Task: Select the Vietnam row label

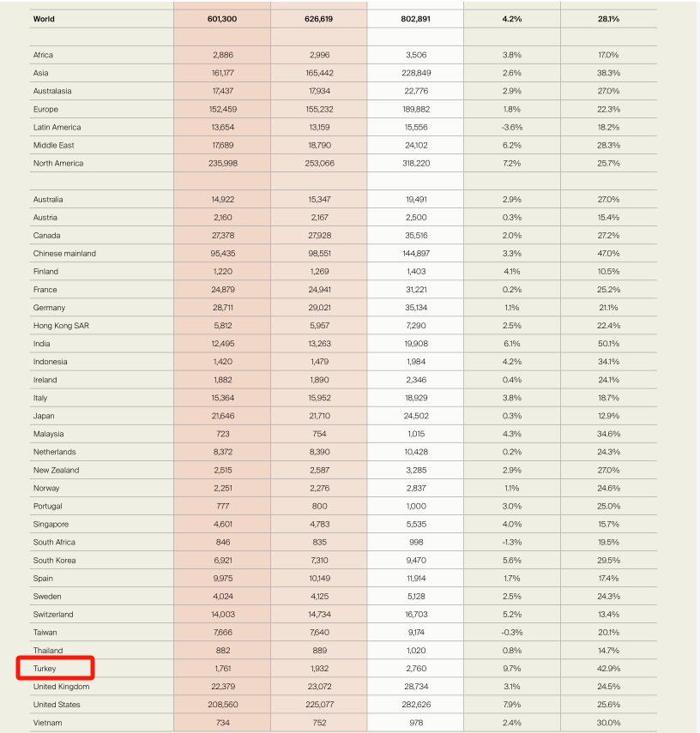Action: pos(48,723)
